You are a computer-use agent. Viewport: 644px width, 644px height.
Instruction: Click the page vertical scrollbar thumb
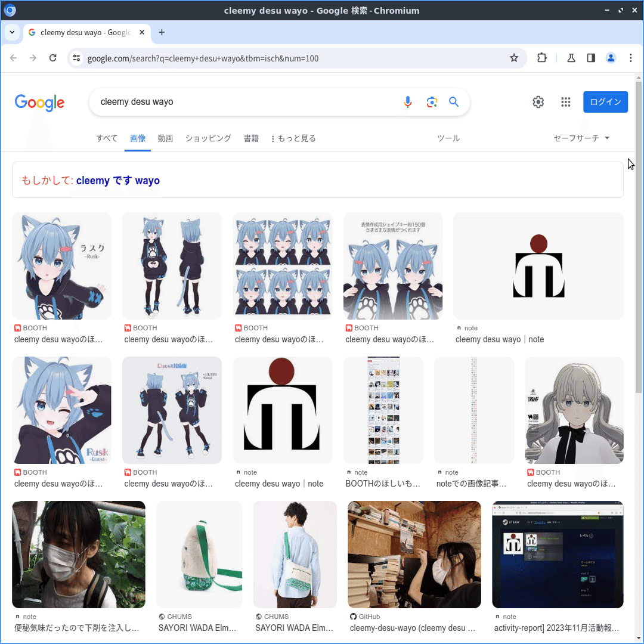click(638, 237)
